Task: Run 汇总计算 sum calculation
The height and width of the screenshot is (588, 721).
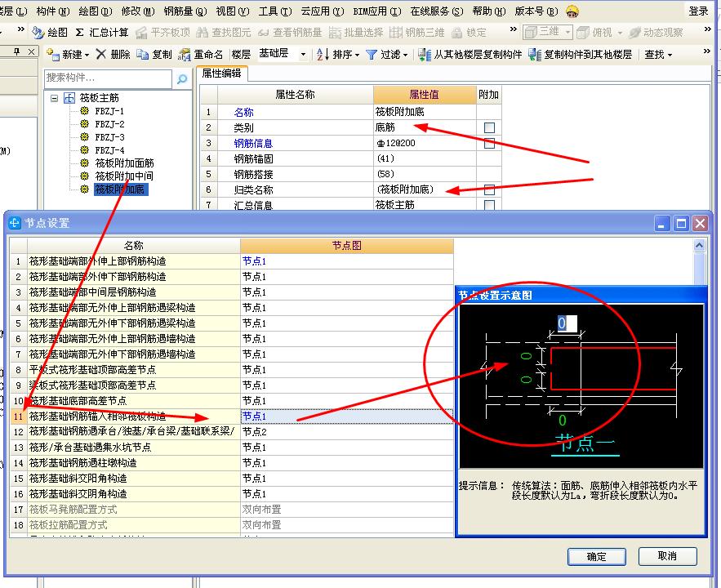Action: pos(101,32)
